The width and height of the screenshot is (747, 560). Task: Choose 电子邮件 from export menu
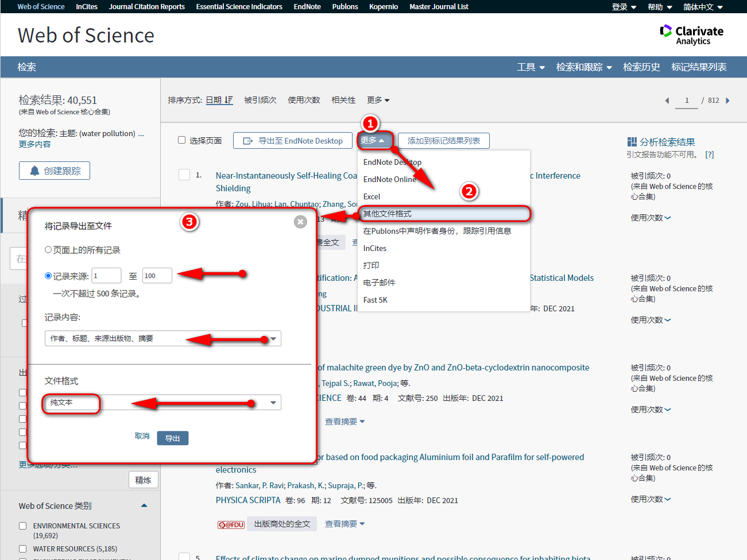click(379, 283)
